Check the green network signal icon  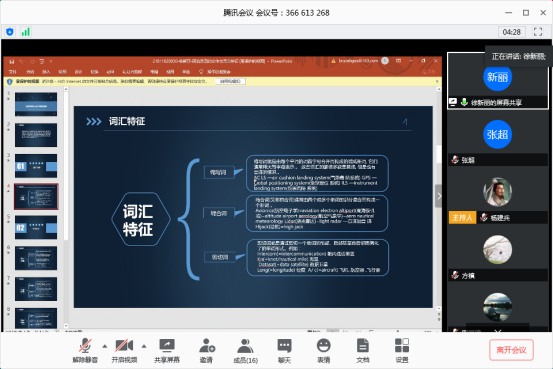pyautogui.click(x=25, y=32)
